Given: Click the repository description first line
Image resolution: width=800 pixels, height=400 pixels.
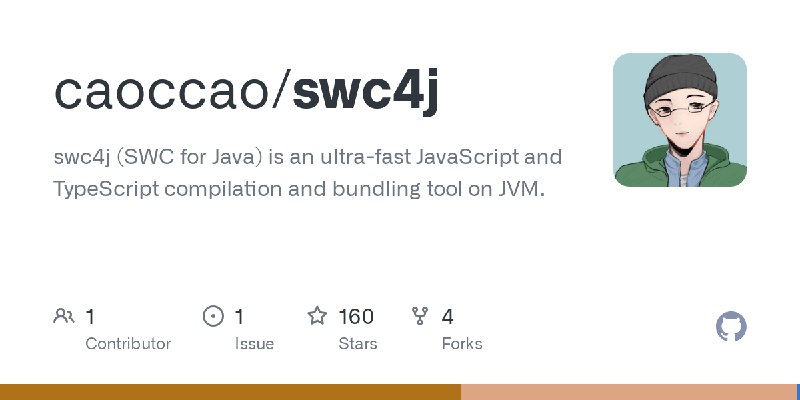Looking at the screenshot, I should point(308,157).
